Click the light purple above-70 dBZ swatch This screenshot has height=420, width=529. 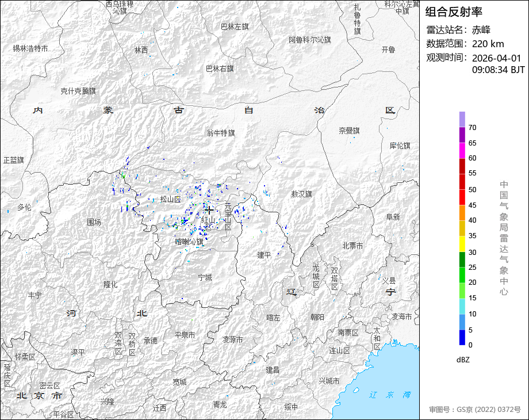tap(462, 120)
